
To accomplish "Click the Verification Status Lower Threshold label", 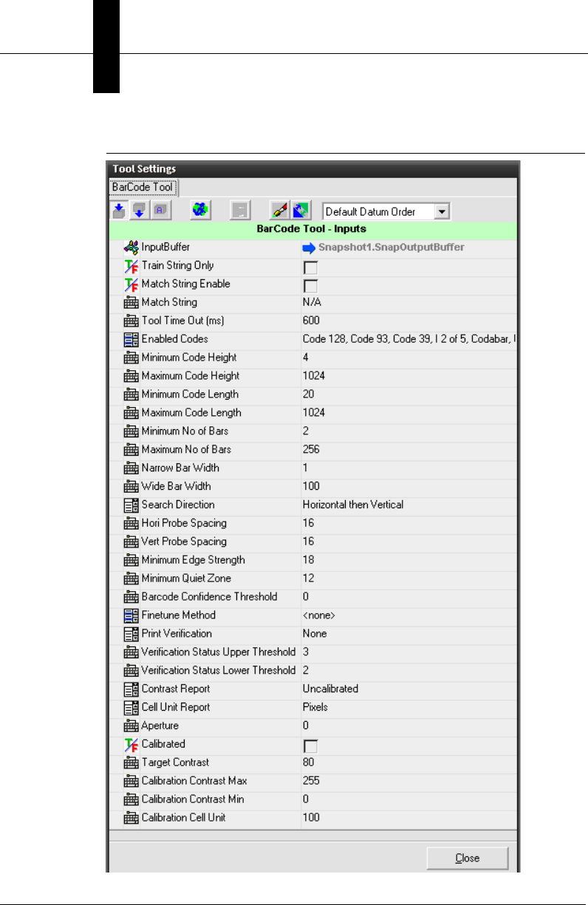I will pyautogui.click(x=219, y=671).
